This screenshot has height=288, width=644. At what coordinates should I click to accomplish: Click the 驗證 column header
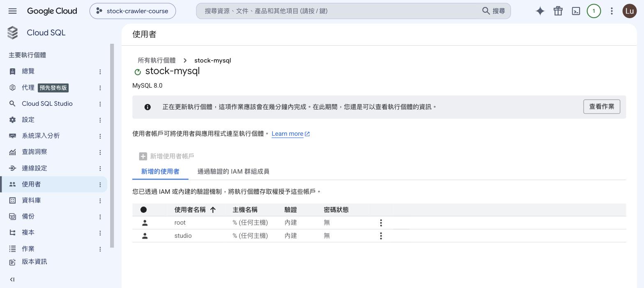coord(291,210)
